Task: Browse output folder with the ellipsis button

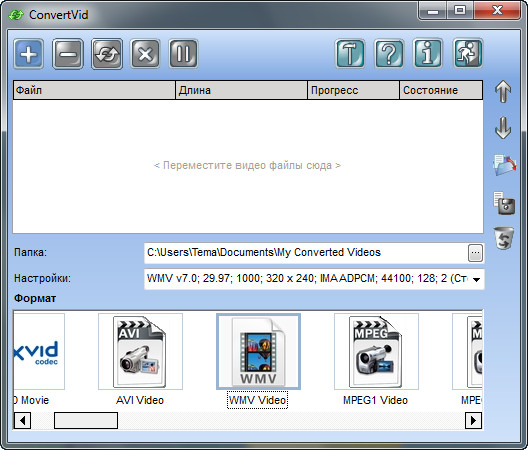Action: click(475, 253)
